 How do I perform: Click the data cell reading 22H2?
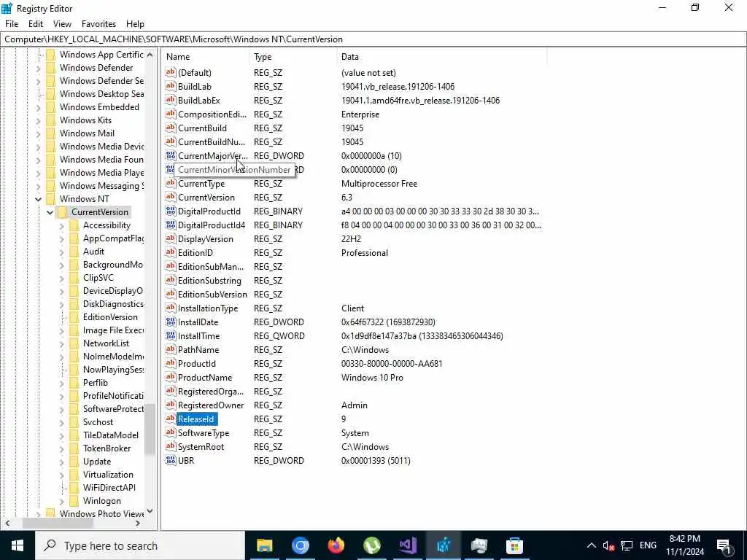pos(351,238)
